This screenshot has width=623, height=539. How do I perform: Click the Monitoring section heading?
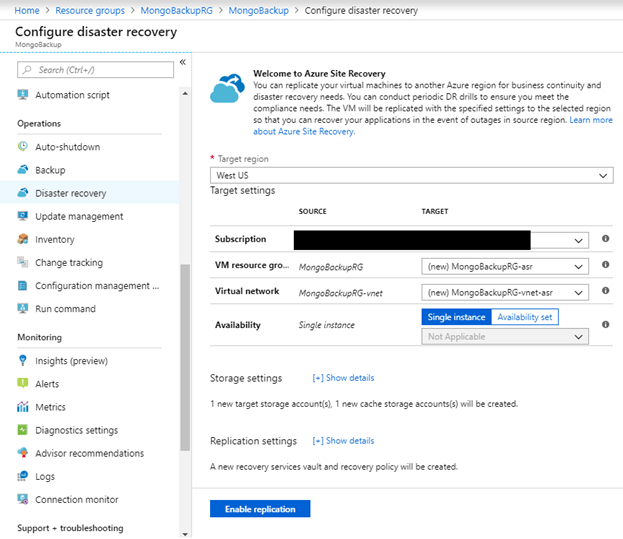point(39,337)
